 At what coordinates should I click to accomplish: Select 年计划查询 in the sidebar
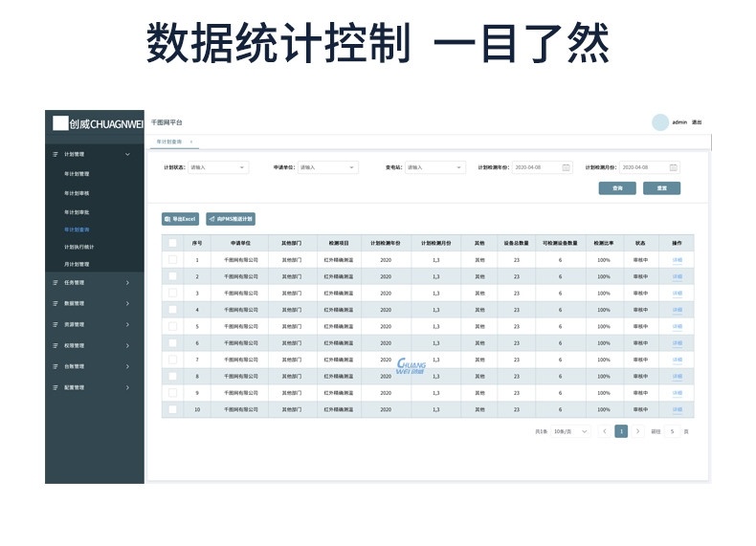(77, 229)
